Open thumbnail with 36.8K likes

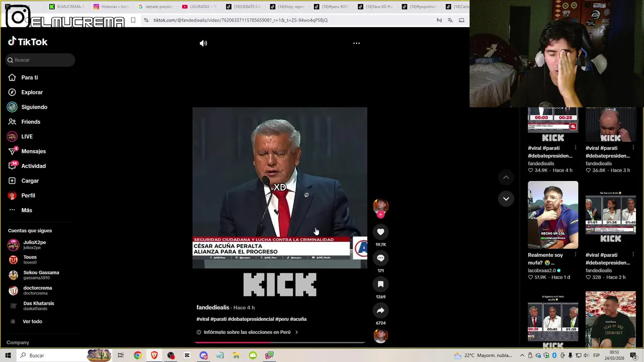[x=610, y=125]
